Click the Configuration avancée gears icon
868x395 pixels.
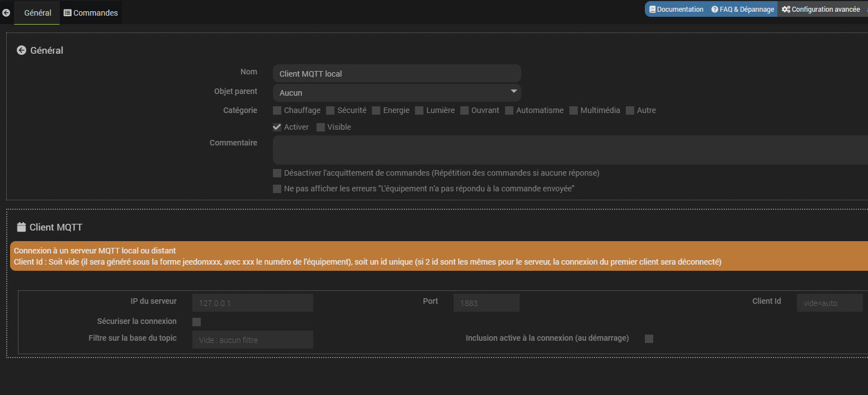786,10
